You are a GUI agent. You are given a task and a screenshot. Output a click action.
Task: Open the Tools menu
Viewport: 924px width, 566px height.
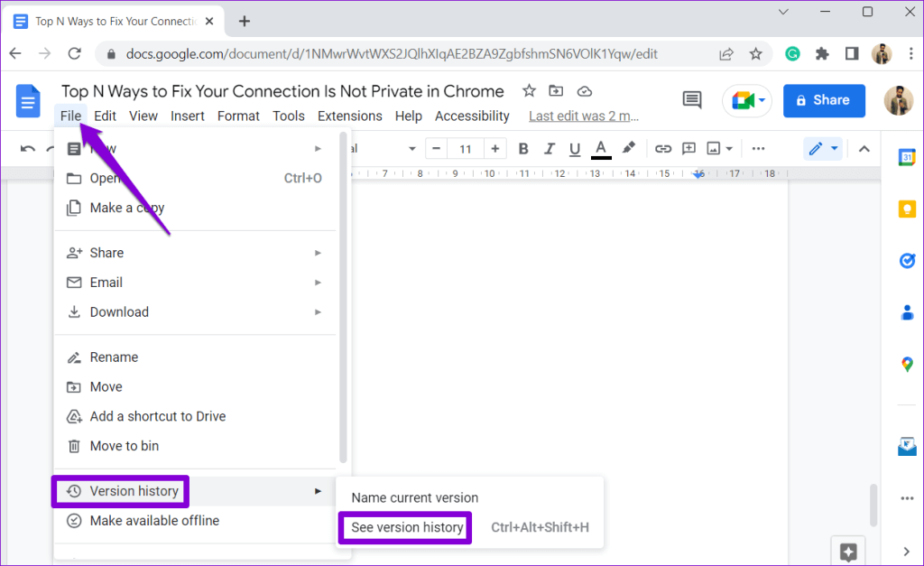(x=288, y=116)
